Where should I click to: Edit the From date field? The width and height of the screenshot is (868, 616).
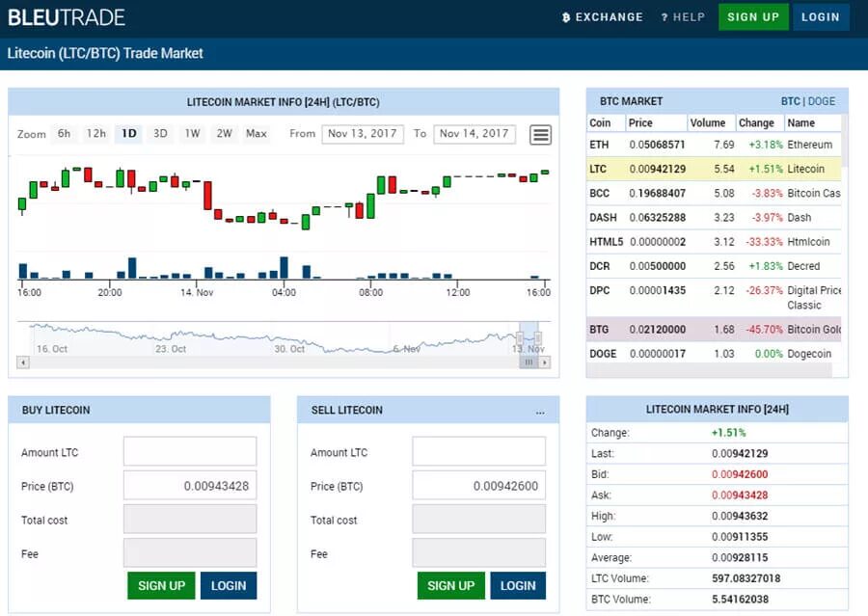363,134
